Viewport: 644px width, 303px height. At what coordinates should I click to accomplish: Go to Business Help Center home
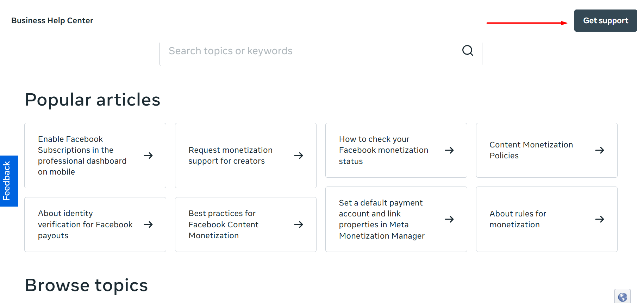52,20
